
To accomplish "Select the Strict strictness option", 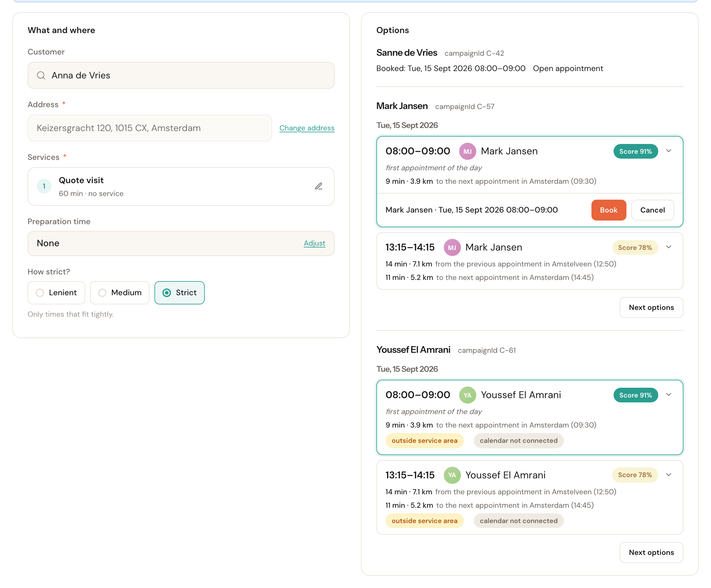I will coord(180,293).
